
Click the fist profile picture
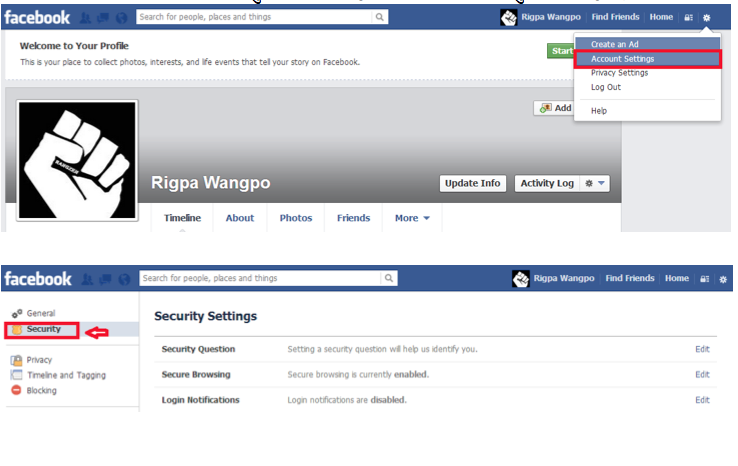[x=77, y=161]
